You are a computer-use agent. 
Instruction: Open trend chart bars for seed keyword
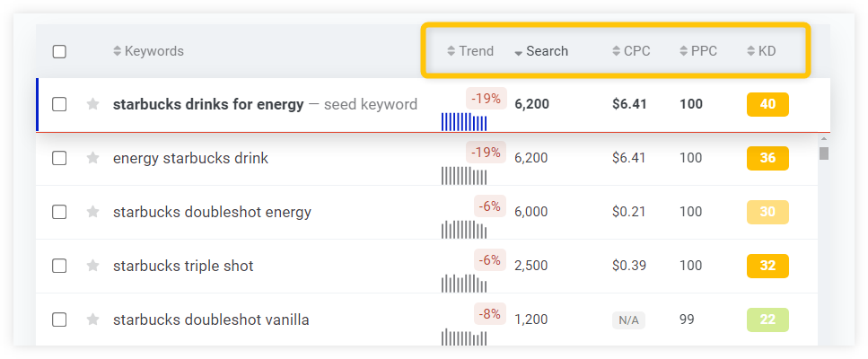[x=464, y=122]
